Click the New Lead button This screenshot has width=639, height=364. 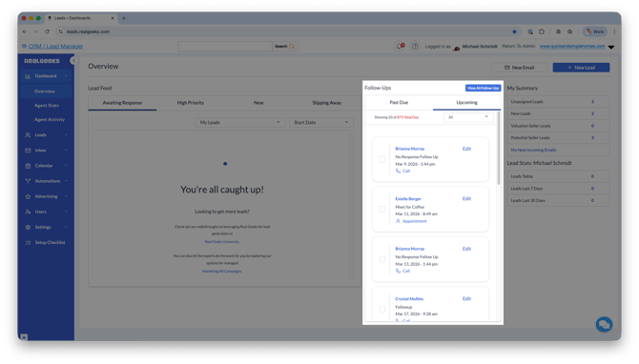(x=581, y=68)
